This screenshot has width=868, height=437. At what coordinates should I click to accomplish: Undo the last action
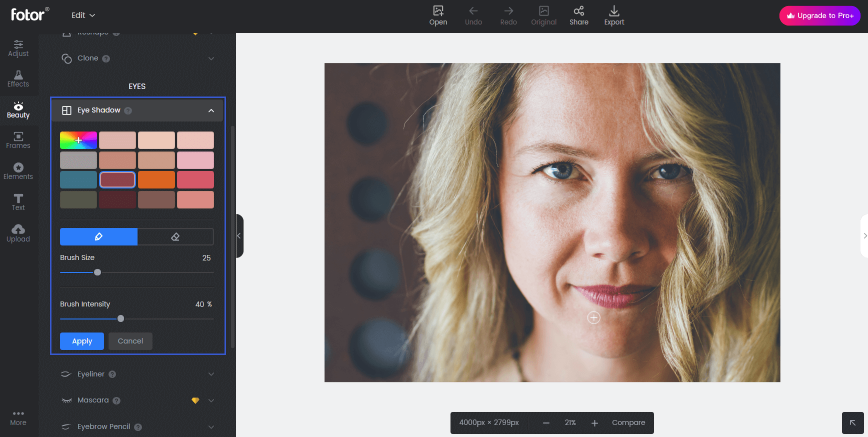tap(473, 15)
